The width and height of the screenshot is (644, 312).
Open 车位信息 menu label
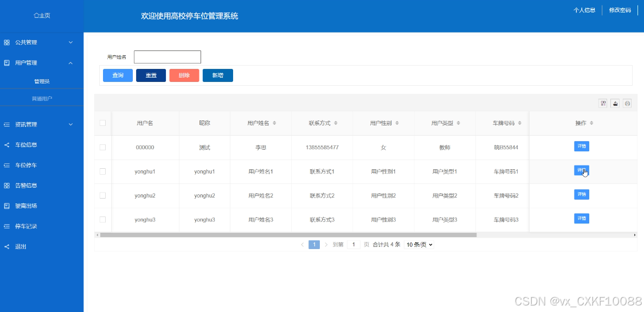click(x=26, y=145)
